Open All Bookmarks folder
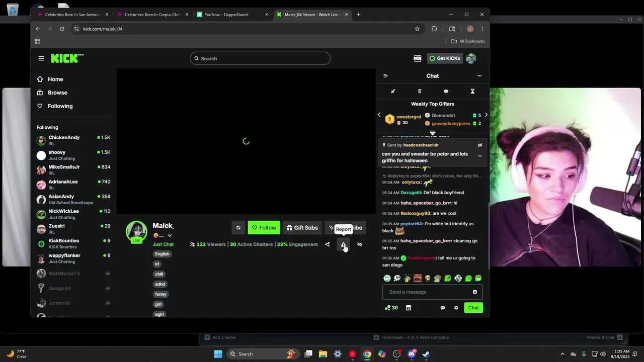Viewport: 644px width, 362px height. (x=468, y=41)
